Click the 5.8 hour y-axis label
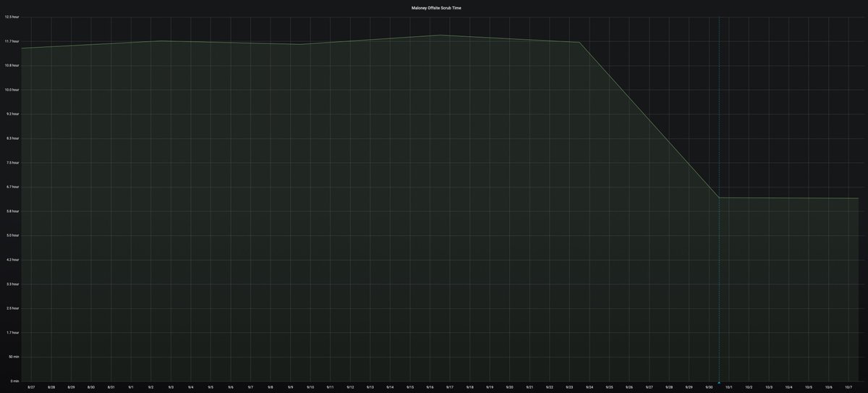 tap(12, 211)
